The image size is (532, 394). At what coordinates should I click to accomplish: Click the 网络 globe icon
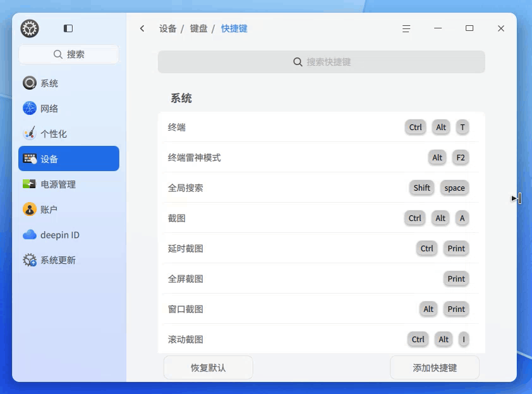coord(30,108)
